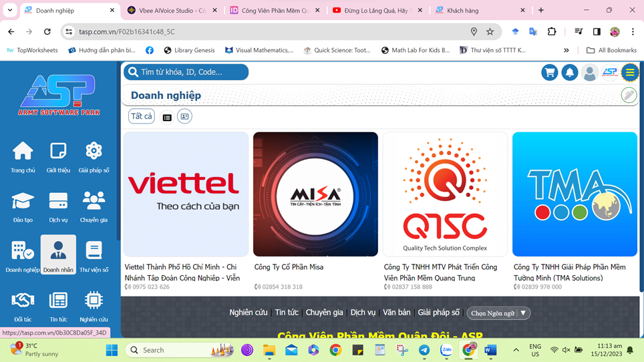The image size is (644, 362).
Task: Open the Chọn Ngôn ngữ language dropdown
Action: [498, 313]
